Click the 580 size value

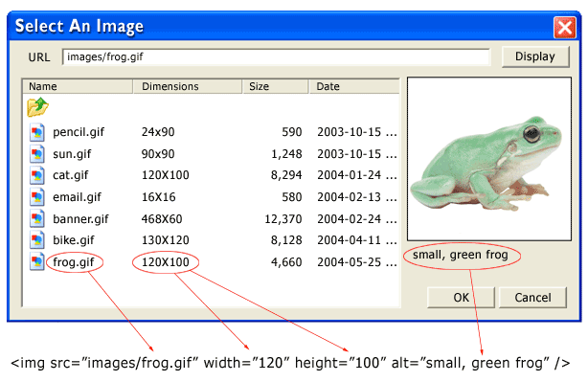tap(292, 197)
